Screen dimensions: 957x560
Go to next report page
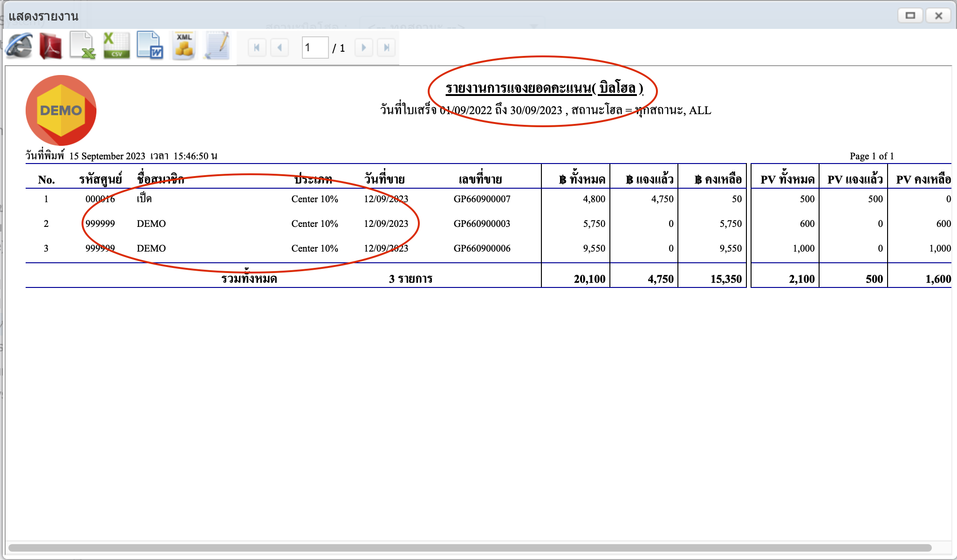[x=363, y=48]
